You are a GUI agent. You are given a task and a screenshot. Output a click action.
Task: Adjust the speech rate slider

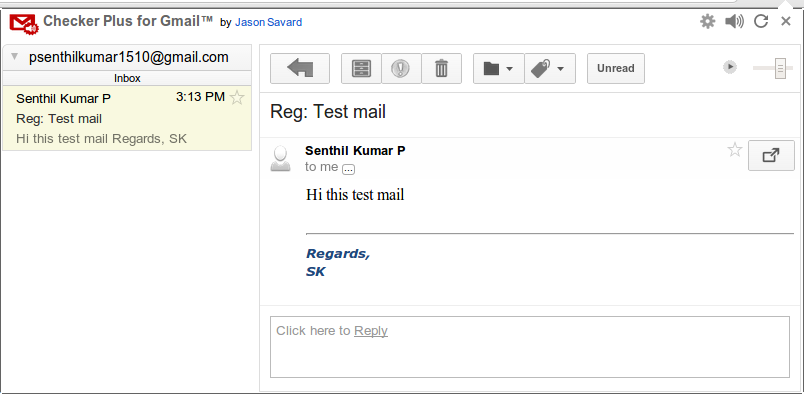point(780,68)
